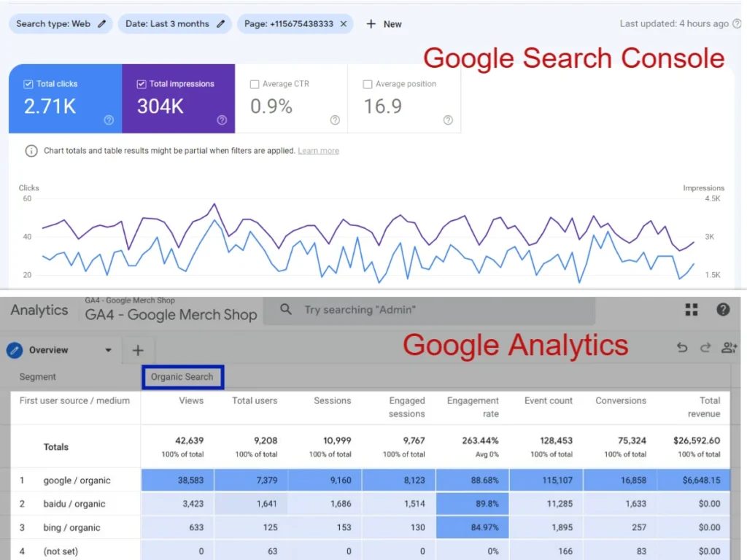Open help icon on Average CTR card
Viewport: 747px width, 560px height.
click(335, 120)
